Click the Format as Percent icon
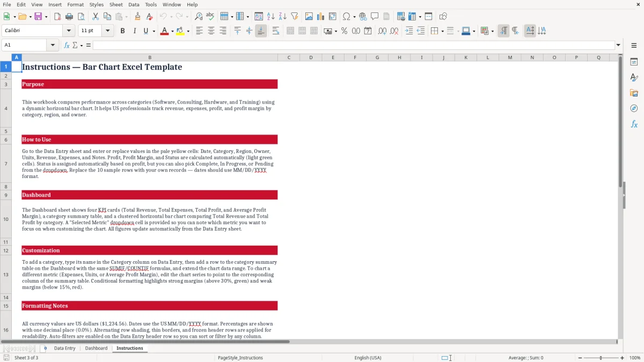 pyautogui.click(x=344, y=31)
